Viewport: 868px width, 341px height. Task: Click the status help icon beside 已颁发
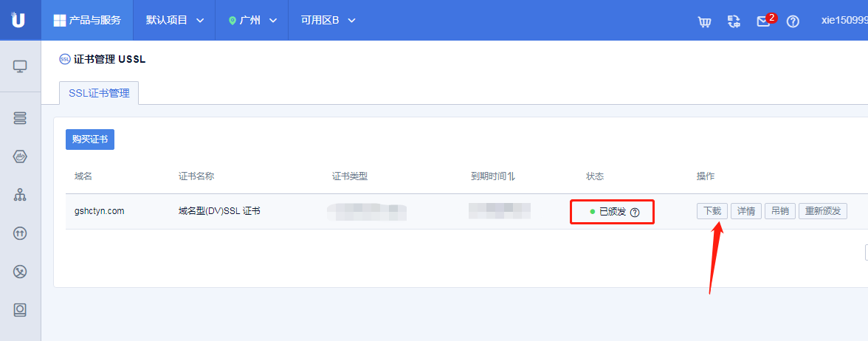click(635, 212)
